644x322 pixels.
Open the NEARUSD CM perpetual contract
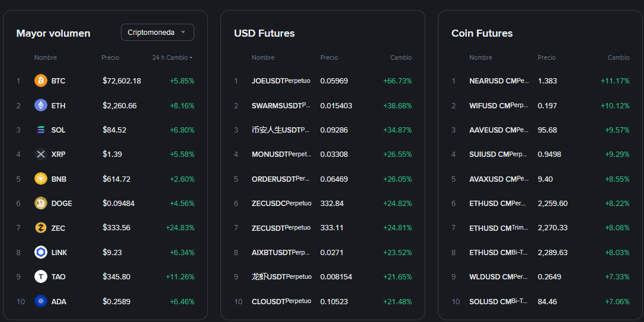tap(499, 80)
